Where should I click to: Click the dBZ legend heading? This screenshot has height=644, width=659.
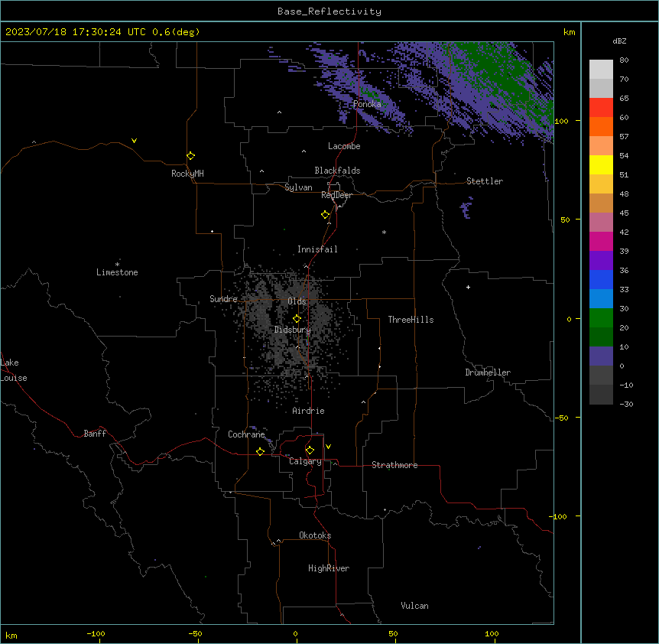pos(619,41)
